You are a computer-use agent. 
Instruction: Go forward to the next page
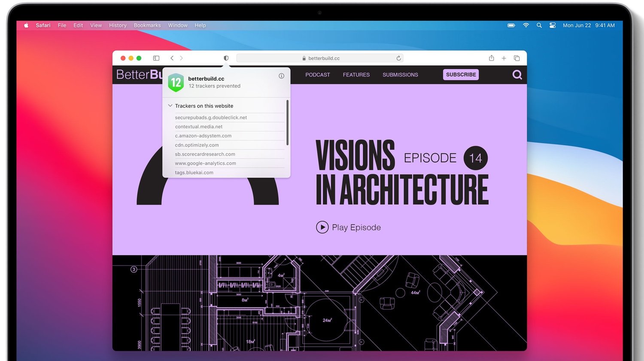point(181,58)
